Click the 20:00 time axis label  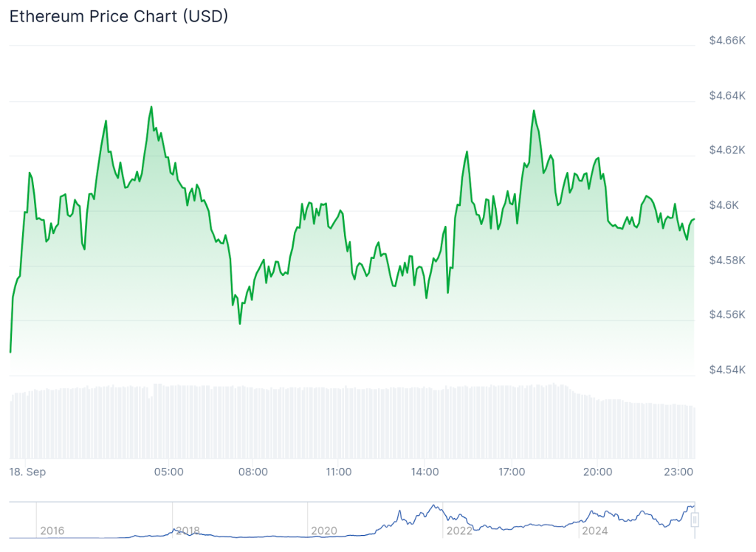coord(597,472)
